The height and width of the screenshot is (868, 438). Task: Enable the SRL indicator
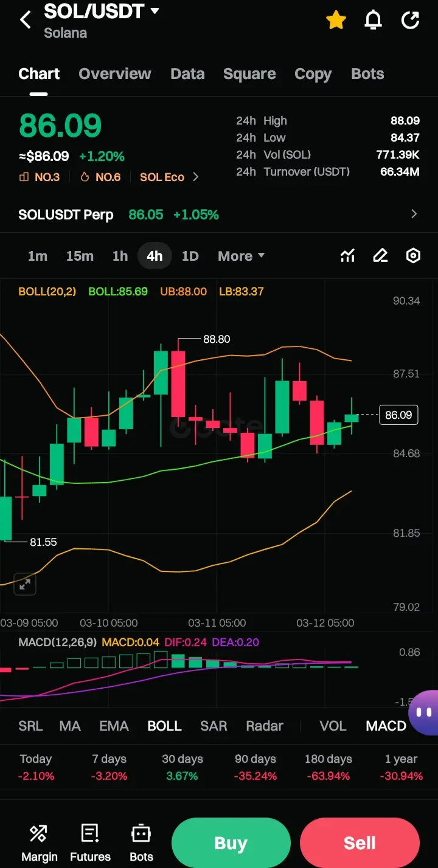[30, 726]
